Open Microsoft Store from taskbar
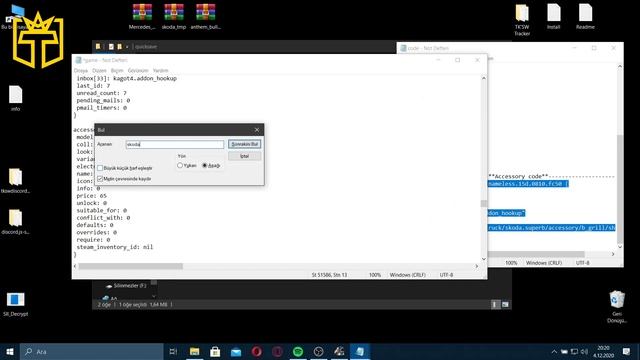The image size is (640, 360). point(215,351)
